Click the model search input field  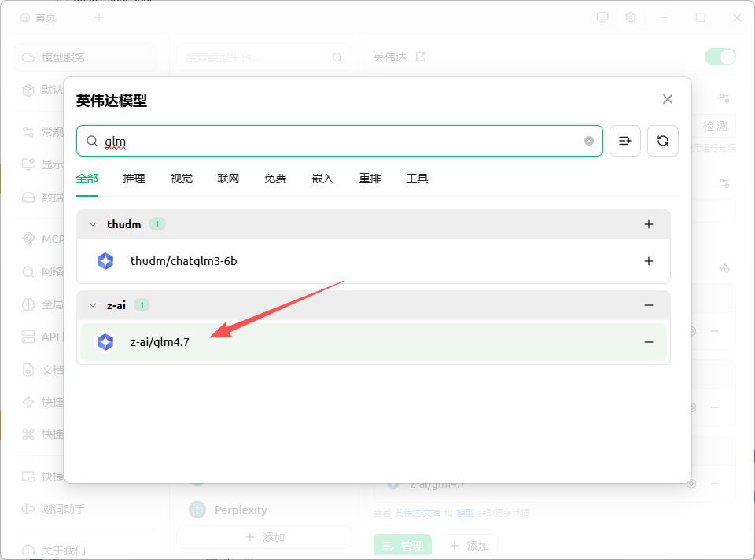pyautogui.click(x=338, y=141)
